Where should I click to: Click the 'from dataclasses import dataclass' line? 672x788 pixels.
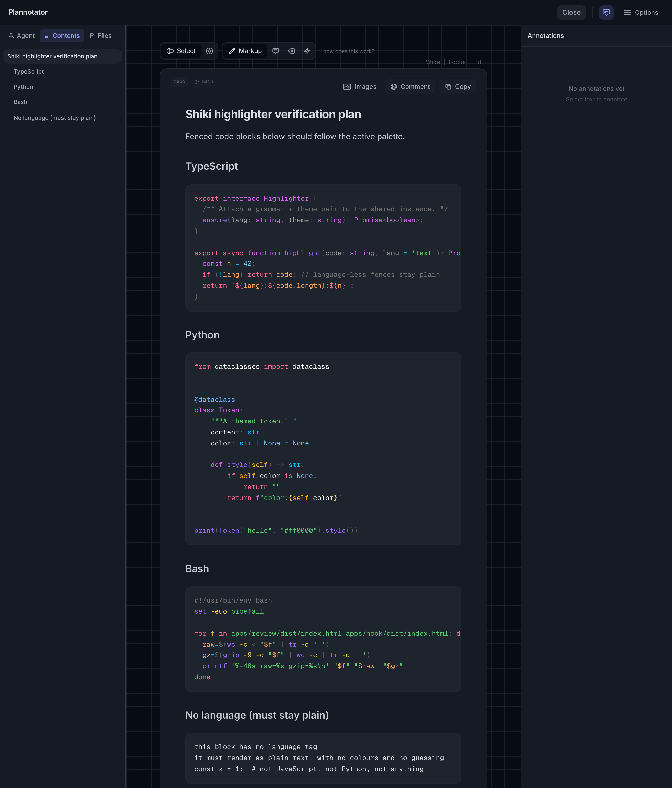click(x=261, y=367)
